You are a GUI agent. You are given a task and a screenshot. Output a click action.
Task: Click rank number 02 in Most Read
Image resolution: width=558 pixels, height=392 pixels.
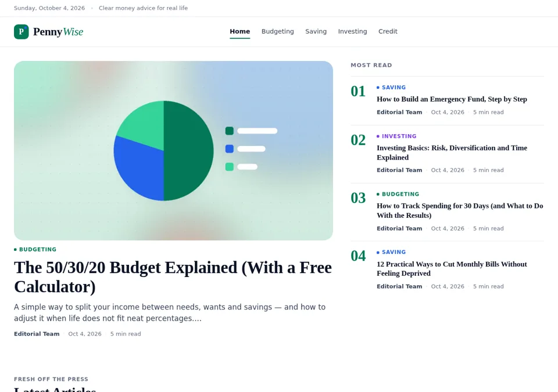pyautogui.click(x=358, y=140)
